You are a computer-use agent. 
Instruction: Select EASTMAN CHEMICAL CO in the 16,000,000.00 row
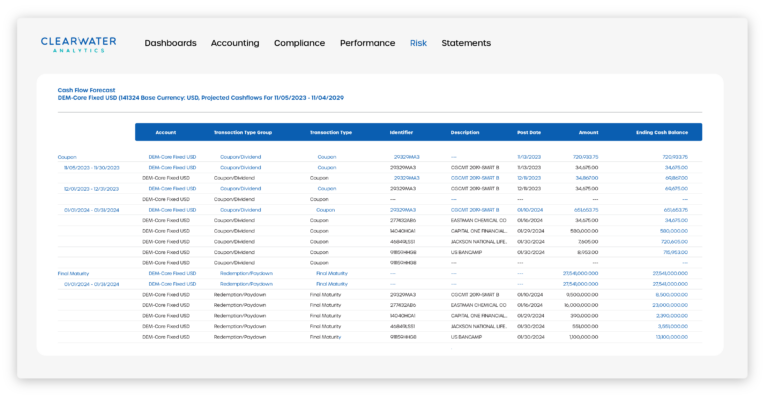click(x=479, y=305)
